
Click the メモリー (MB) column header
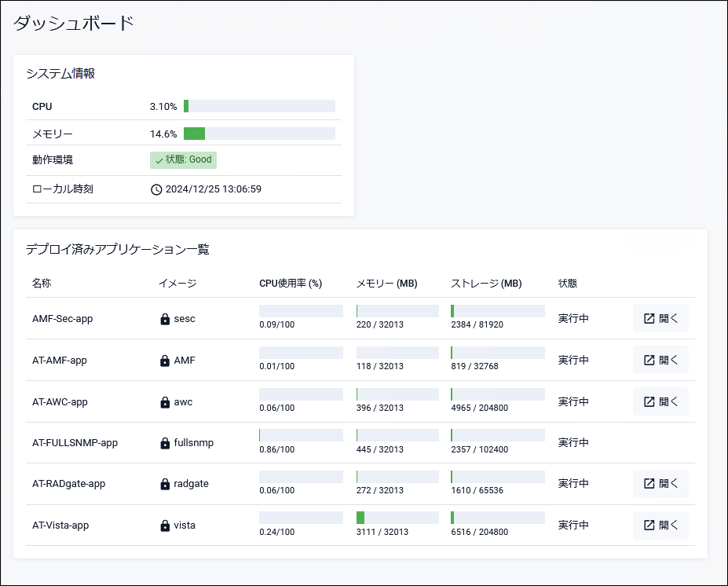386,284
